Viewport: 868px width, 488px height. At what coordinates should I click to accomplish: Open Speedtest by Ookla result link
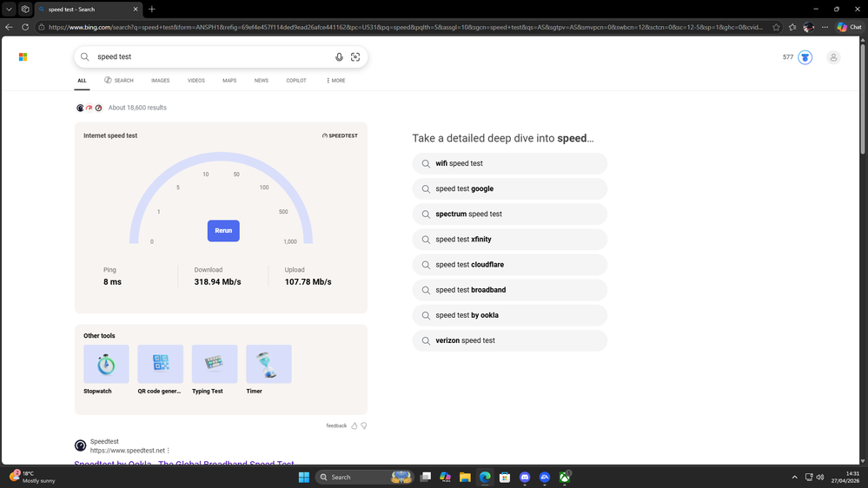pos(184,463)
